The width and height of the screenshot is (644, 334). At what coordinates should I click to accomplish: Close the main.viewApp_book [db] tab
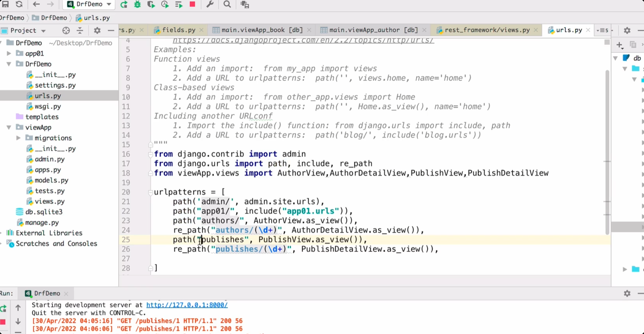click(x=309, y=30)
